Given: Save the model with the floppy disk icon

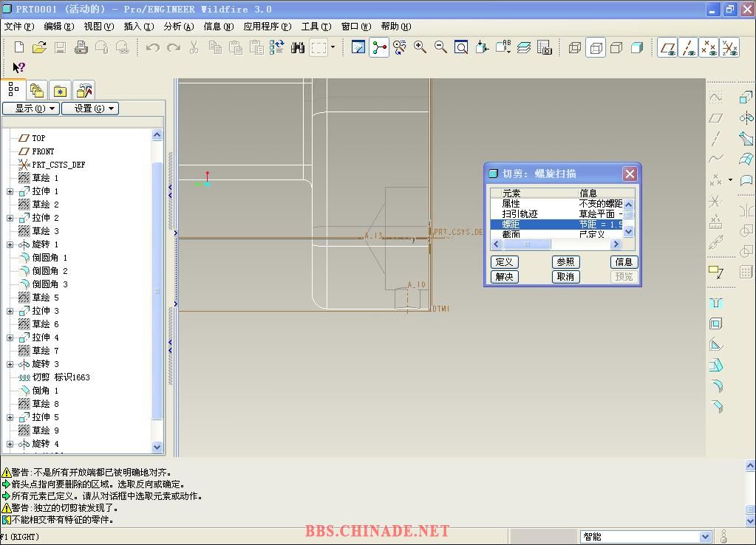Looking at the screenshot, I should (60, 47).
